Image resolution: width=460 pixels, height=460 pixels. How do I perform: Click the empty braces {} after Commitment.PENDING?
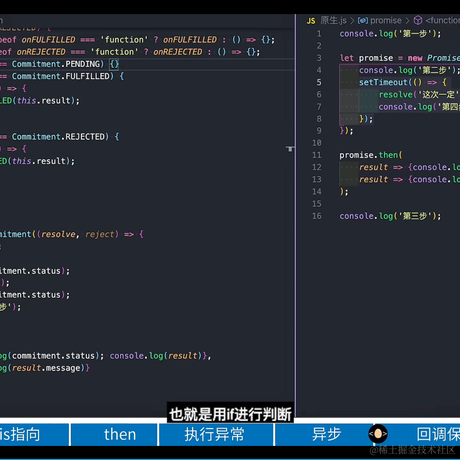pyautogui.click(x=114, y=64)
